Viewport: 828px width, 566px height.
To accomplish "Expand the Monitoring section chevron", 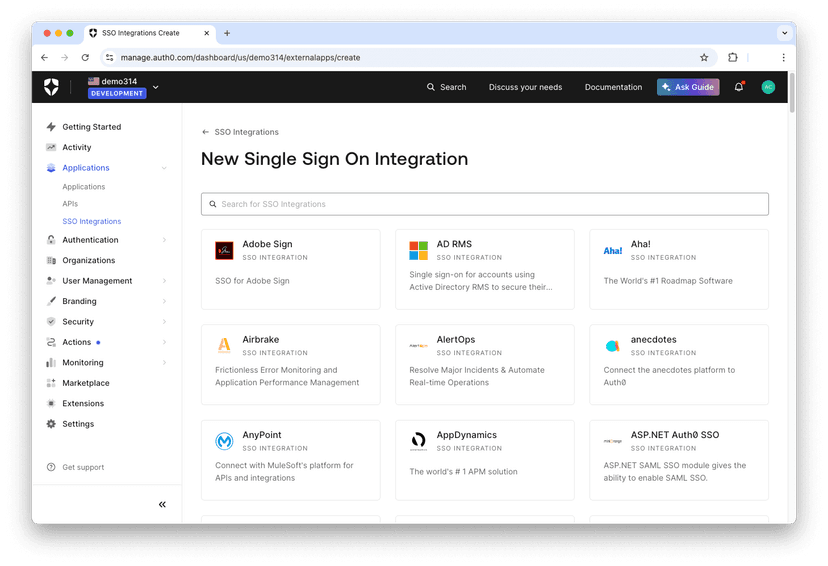I will click(x=164, y=363).
